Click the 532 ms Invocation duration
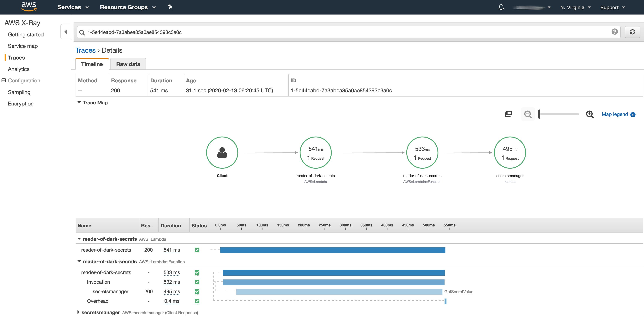The image size is (644, 330). [x=172, y=282]
